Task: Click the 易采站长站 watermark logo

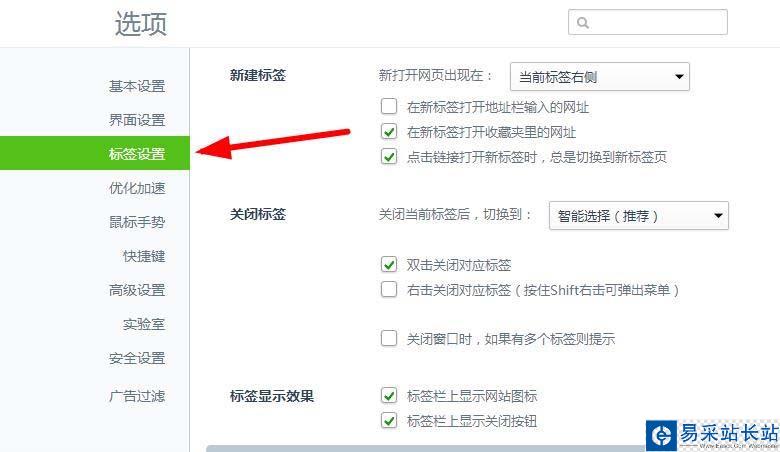Action: click(x=712, y=435)
